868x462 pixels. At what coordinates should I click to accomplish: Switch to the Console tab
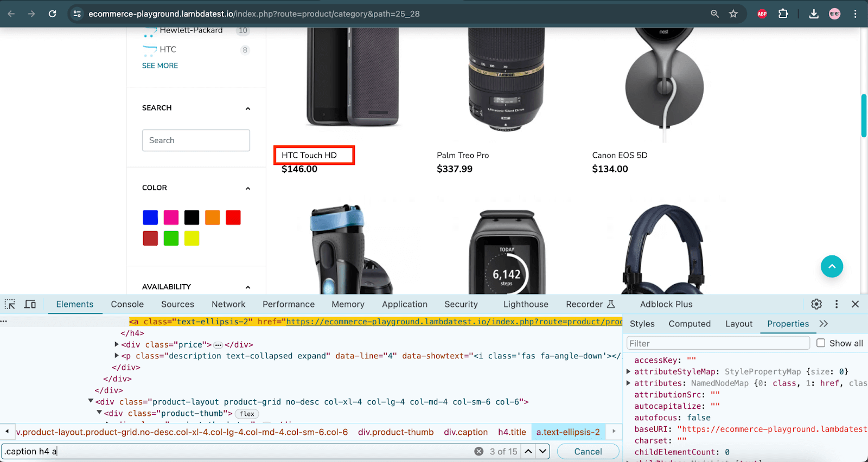[x=127, y=304]
